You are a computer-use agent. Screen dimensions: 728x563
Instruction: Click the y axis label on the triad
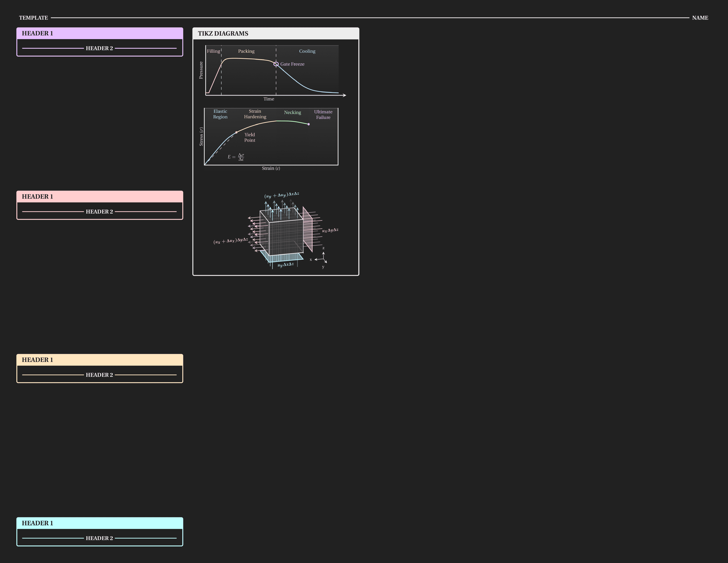tap(323, 267)
